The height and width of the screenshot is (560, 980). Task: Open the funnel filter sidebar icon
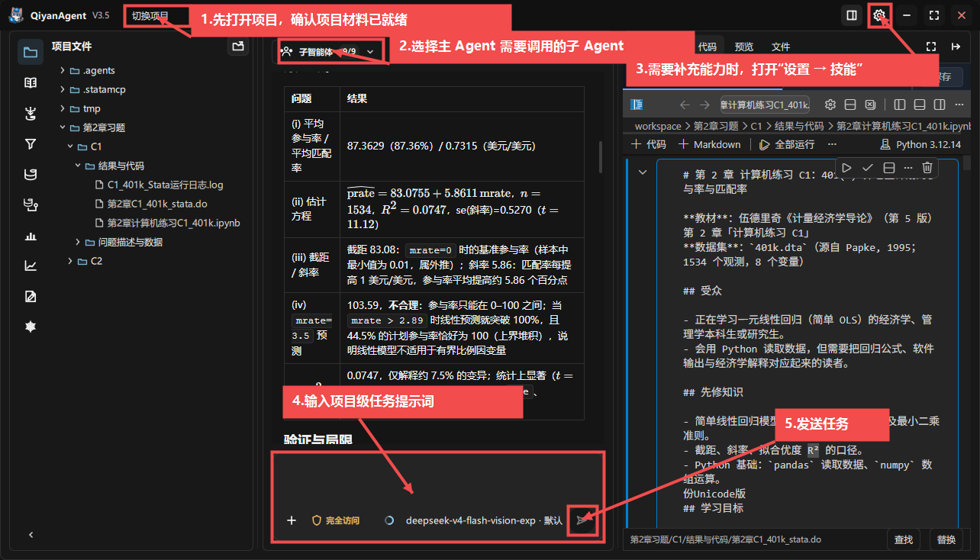pyautogui.click(x=31, y=144)
